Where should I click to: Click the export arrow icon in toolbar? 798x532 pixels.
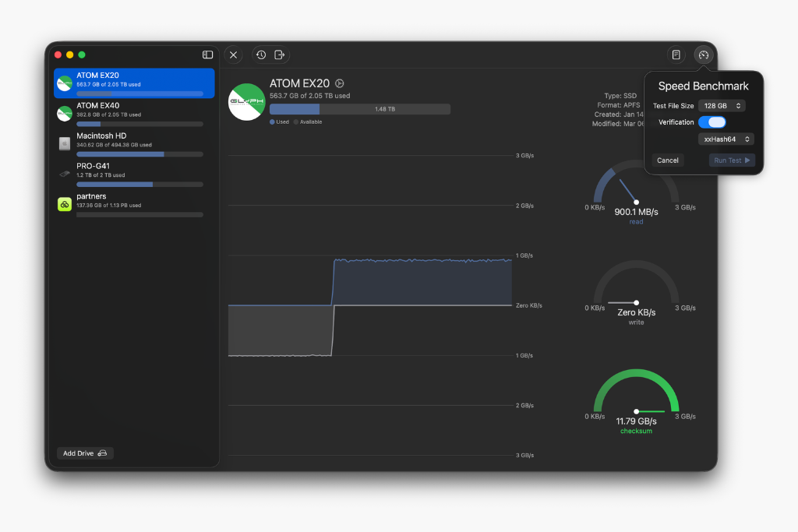tap(280, 55)
